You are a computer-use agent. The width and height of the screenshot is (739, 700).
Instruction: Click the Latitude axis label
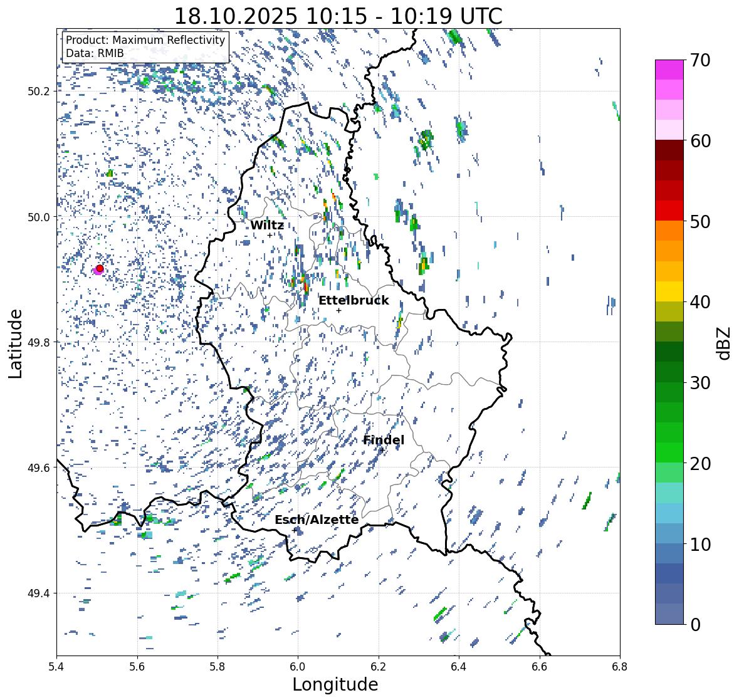pyautogui.click(x=16, y=343)
